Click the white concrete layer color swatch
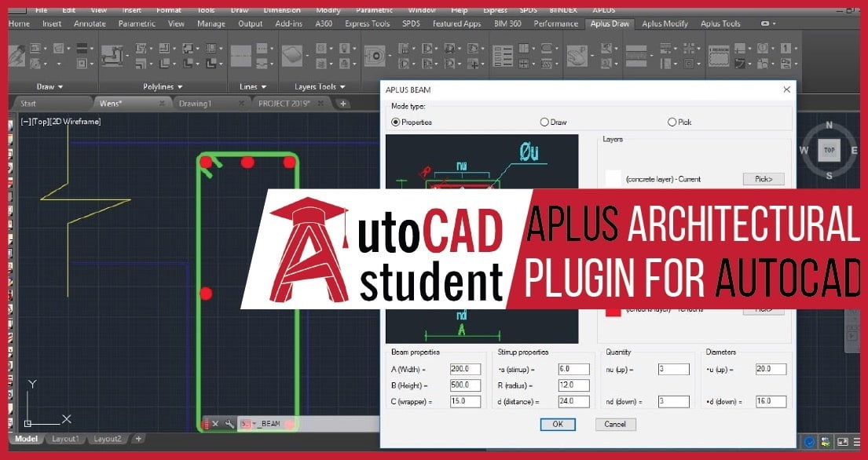Screen dimensions: 868x460 (x=613, y=178)
